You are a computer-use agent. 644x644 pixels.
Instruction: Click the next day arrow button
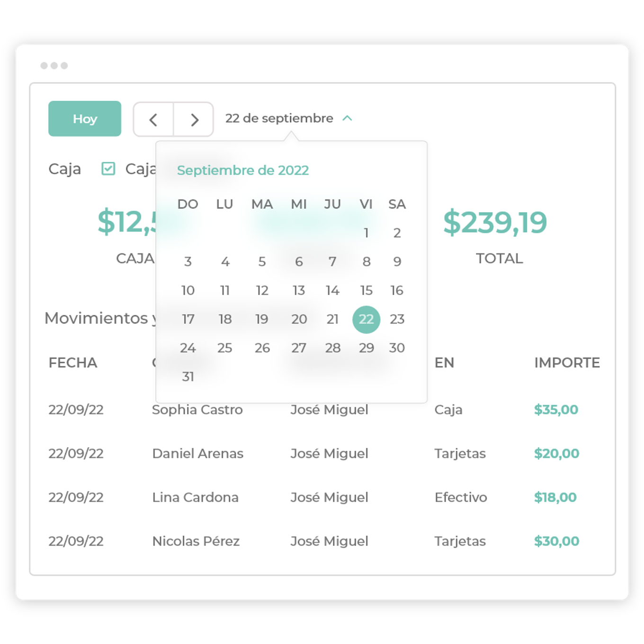[x=194, y=120]
